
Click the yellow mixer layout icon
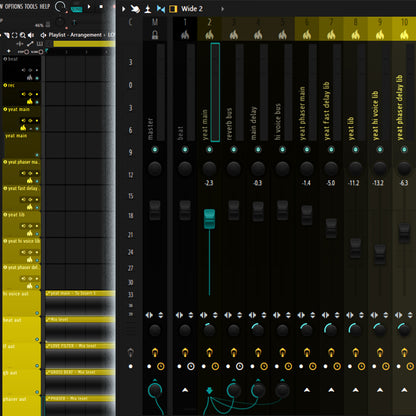point(173,9)
